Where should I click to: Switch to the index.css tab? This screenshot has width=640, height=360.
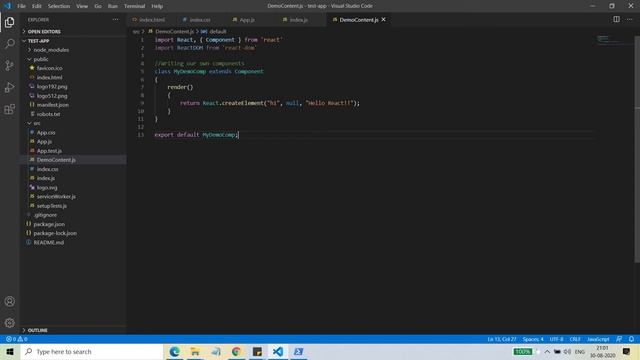[200, 20]
